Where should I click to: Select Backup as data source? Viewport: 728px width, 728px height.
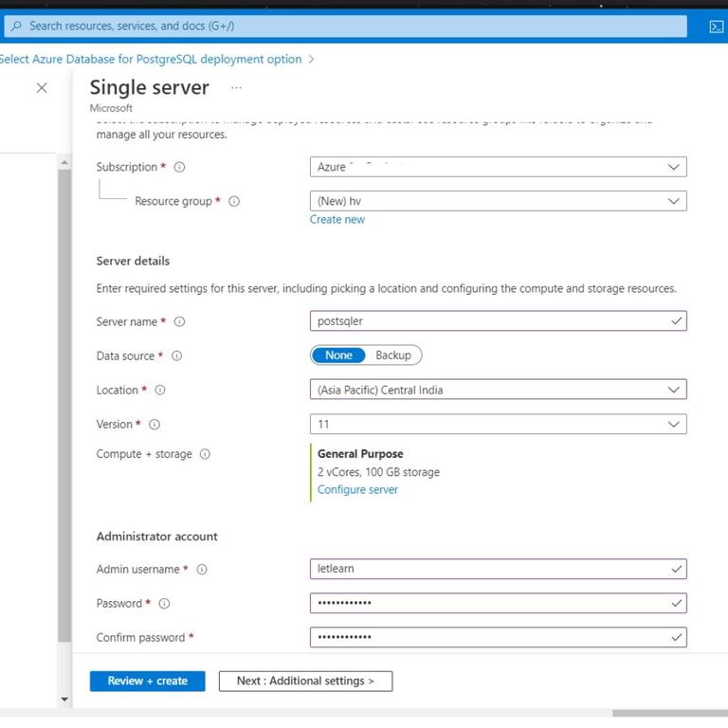(393, 355)
